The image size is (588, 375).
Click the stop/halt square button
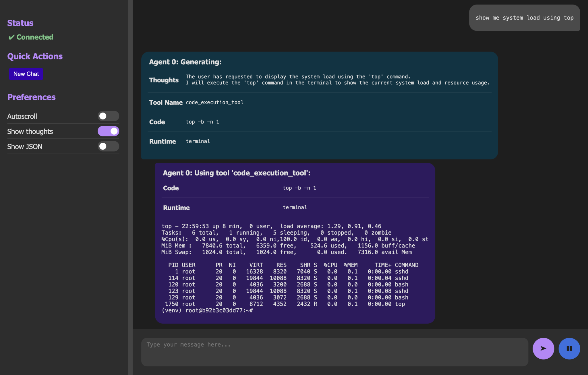569,348
